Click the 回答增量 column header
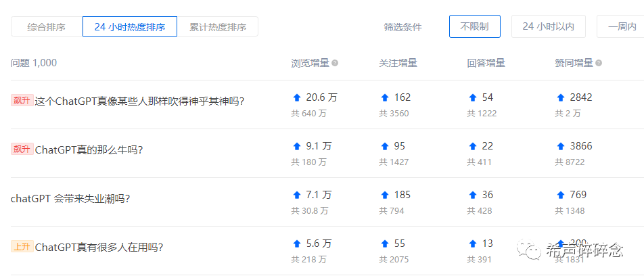Image resolution: width=644 pixels, height=278 pixels. click(x=486, y=63)
